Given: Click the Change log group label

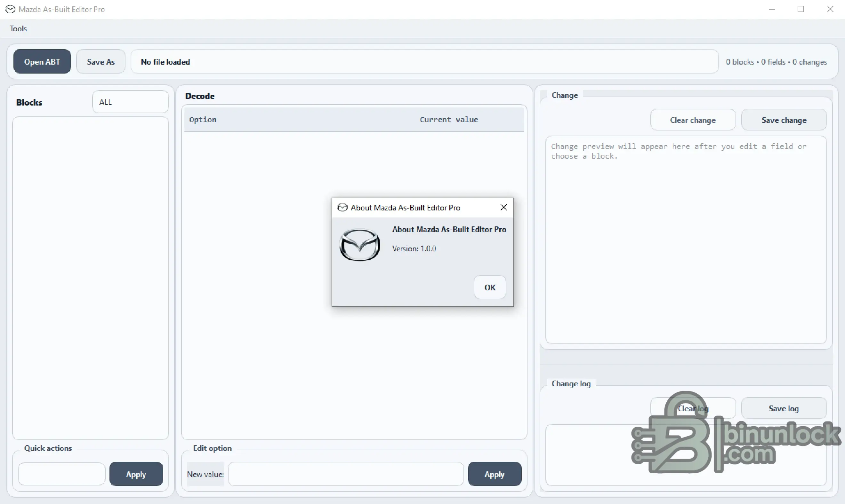Looking at the screenshot, I should 571,383.
